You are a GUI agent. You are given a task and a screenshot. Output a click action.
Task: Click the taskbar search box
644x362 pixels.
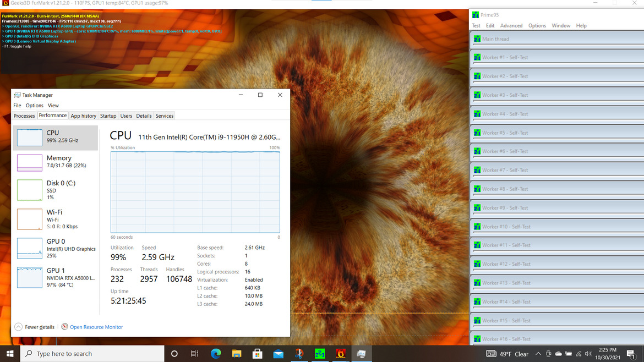click(92, 353)
